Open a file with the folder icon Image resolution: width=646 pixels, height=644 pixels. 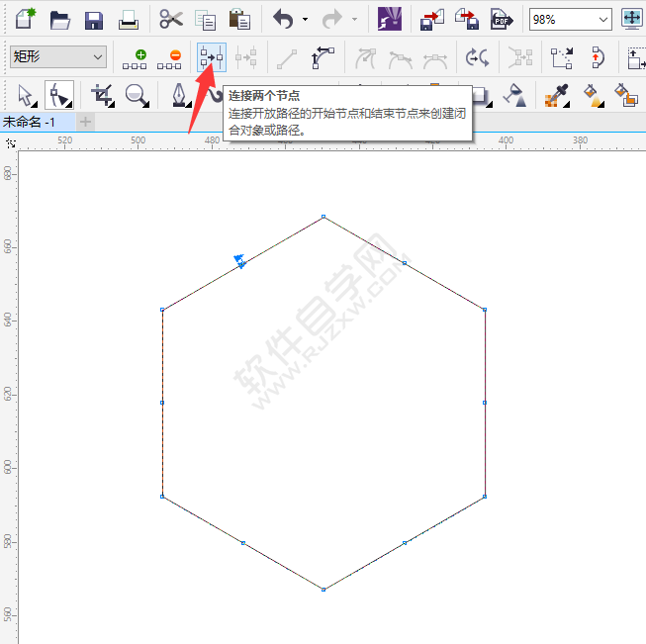60,19
